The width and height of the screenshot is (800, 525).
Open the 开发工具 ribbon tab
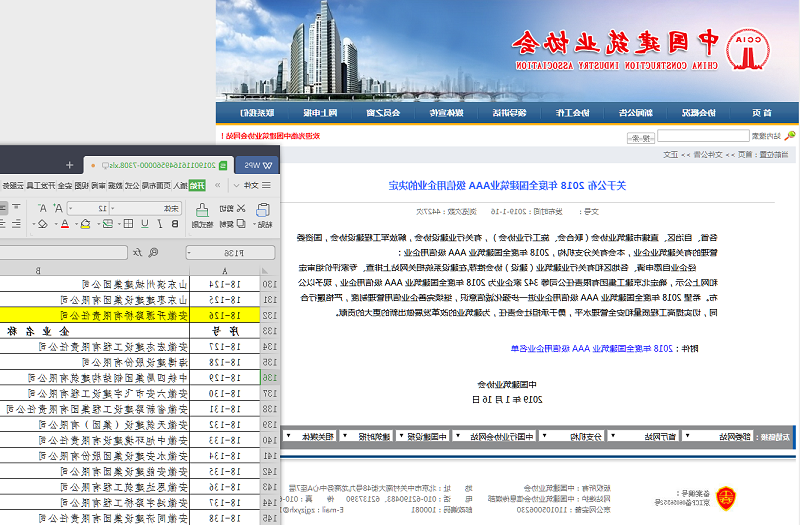point(41,185)
